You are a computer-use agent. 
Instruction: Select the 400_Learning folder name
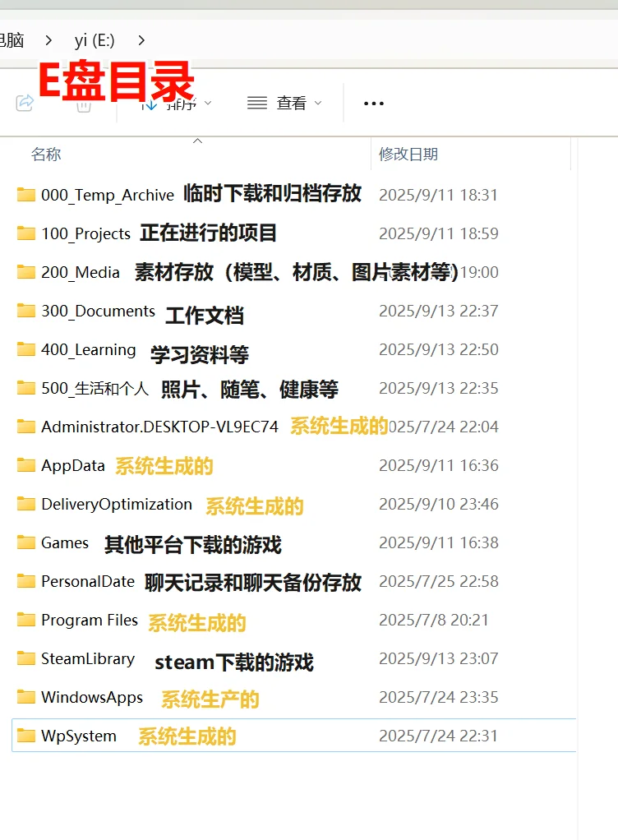[x=89, y=350]
